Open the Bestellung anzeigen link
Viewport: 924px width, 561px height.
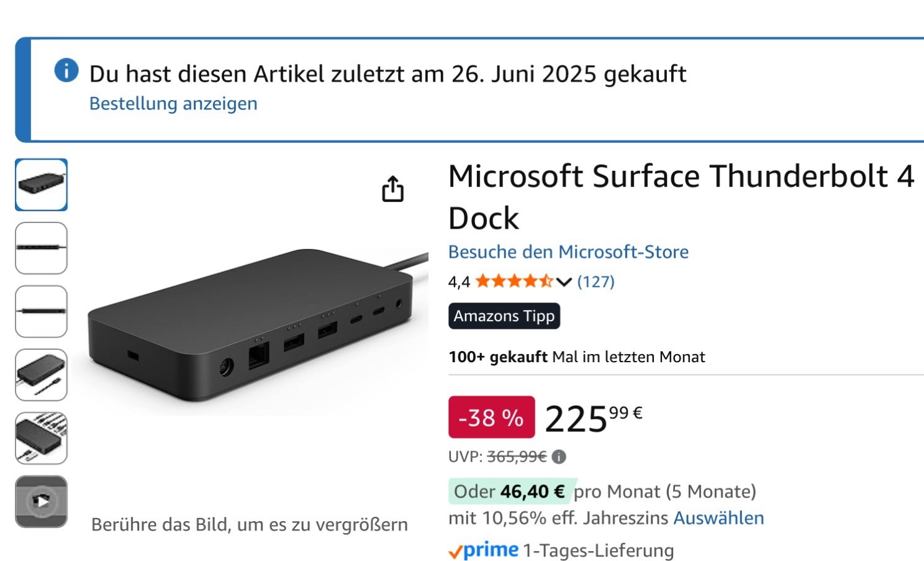click(x=173, y=103)
